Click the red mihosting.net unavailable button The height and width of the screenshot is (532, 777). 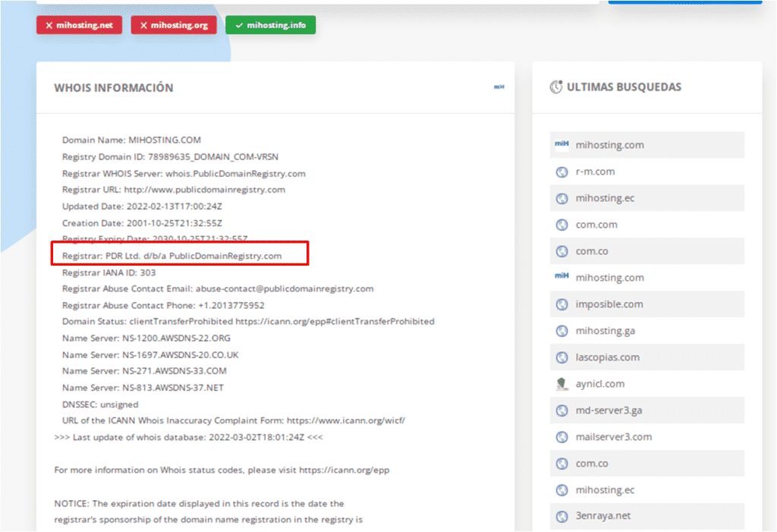coord(79,25)
